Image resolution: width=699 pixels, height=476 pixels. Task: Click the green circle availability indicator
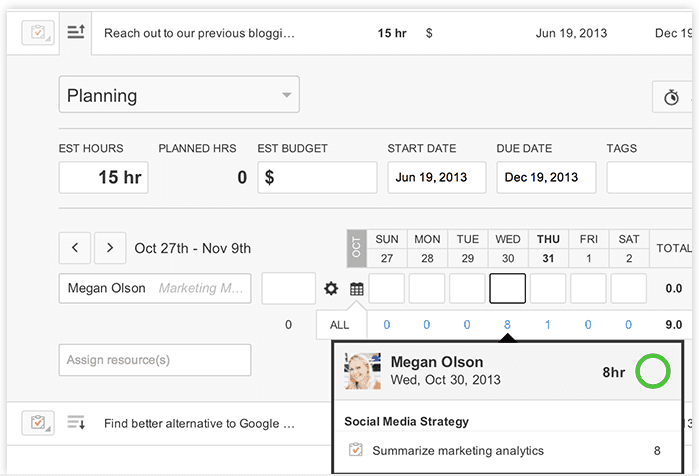pos(653,372)
